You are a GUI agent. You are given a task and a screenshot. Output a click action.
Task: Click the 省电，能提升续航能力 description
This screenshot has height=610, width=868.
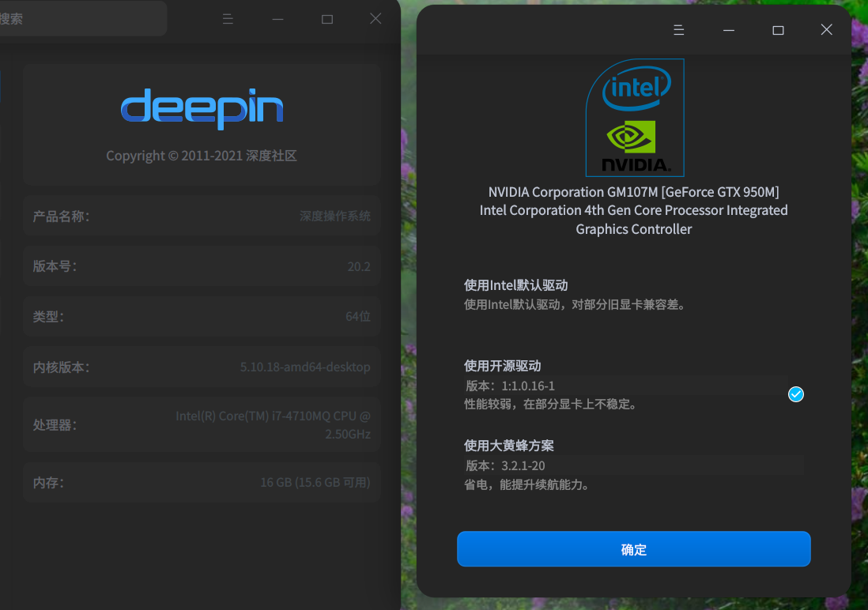tap(526, 484)
